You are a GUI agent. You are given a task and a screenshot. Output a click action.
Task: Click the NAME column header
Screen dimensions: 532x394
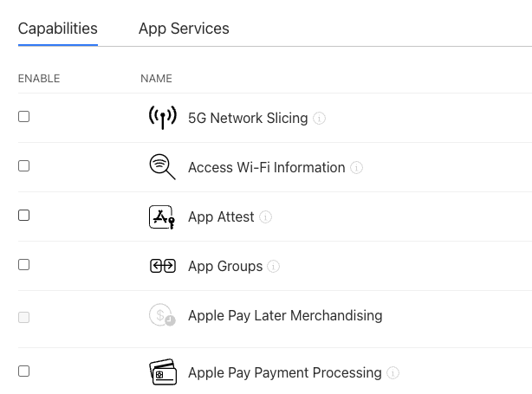pos(157,79)
